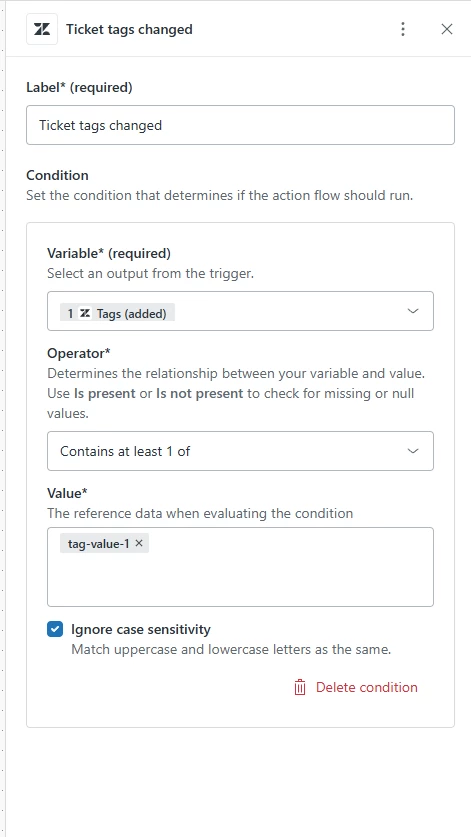Click the Variable field chevron arrow
The image size is (471, 837).
(x=413, y=311)
